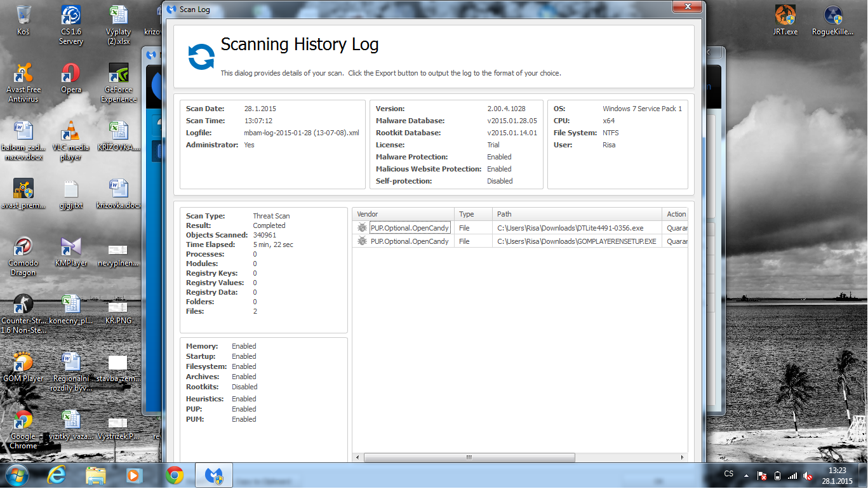
Task: Click the battery status tray icon
Action: 777,475
